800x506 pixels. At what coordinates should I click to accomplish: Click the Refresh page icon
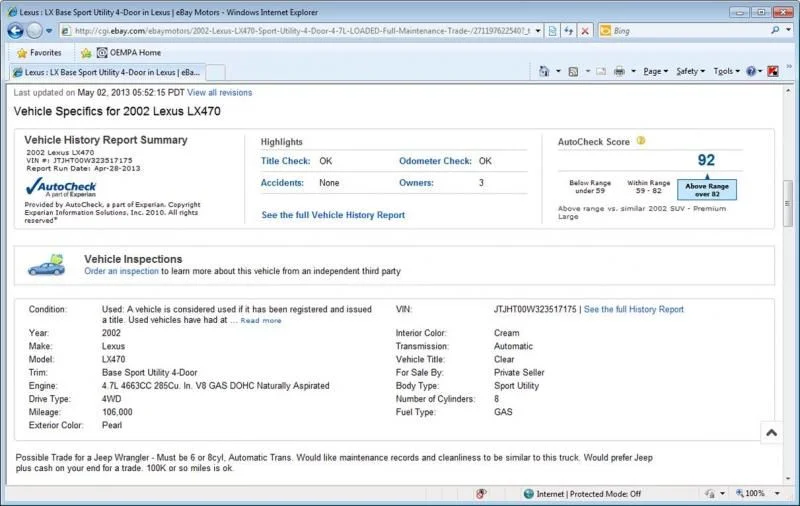click(568, 31)
